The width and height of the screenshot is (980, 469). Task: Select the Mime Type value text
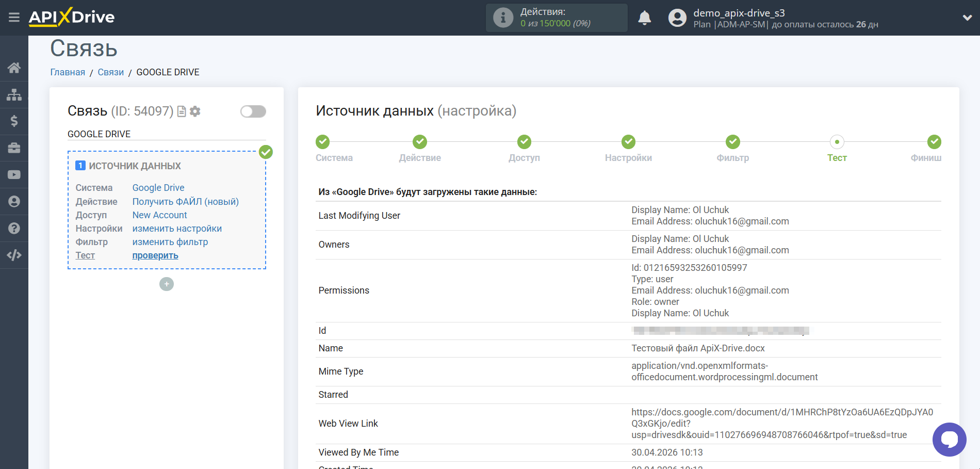pyautogui.click(x=725, y=371)
